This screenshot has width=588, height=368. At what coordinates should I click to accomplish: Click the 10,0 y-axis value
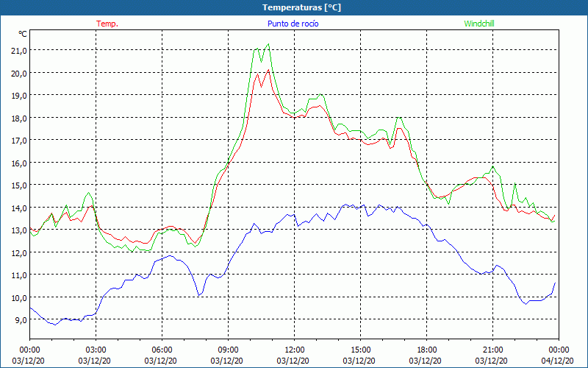(x=19, y=297)
